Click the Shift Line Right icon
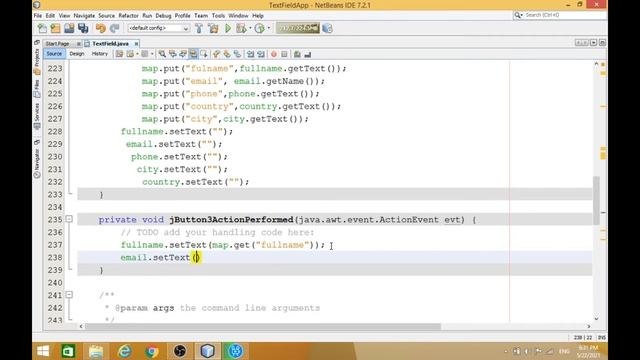 click(x=261, y=54)
